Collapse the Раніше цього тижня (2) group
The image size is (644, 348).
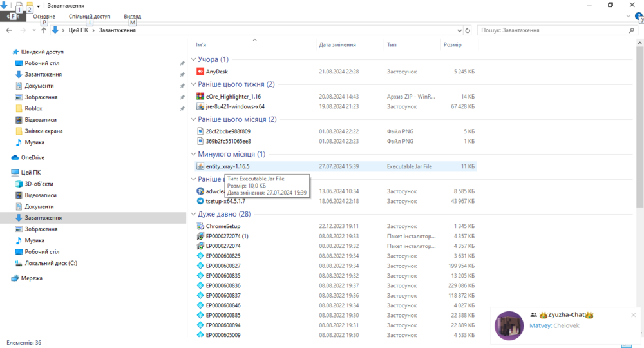pyautogui.click(x=193, y=84)
